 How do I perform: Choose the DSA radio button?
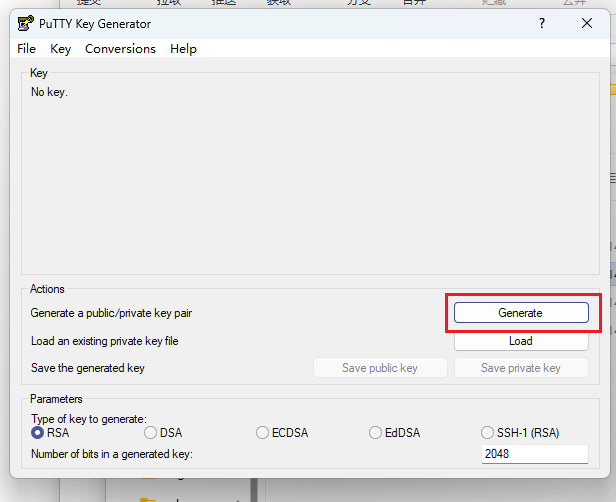pyautogui.click(x=151, y=433)
